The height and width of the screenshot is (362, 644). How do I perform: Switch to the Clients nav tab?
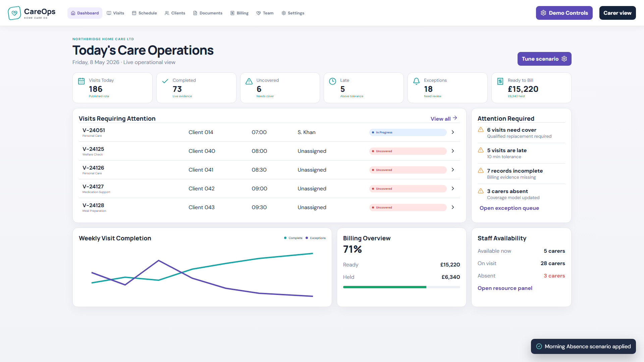click(x=175, y=13)
